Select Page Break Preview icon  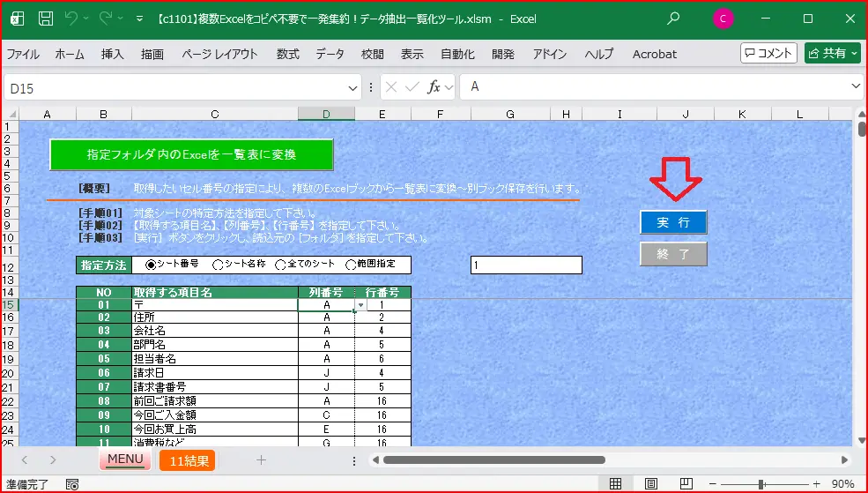pos(685,484)
